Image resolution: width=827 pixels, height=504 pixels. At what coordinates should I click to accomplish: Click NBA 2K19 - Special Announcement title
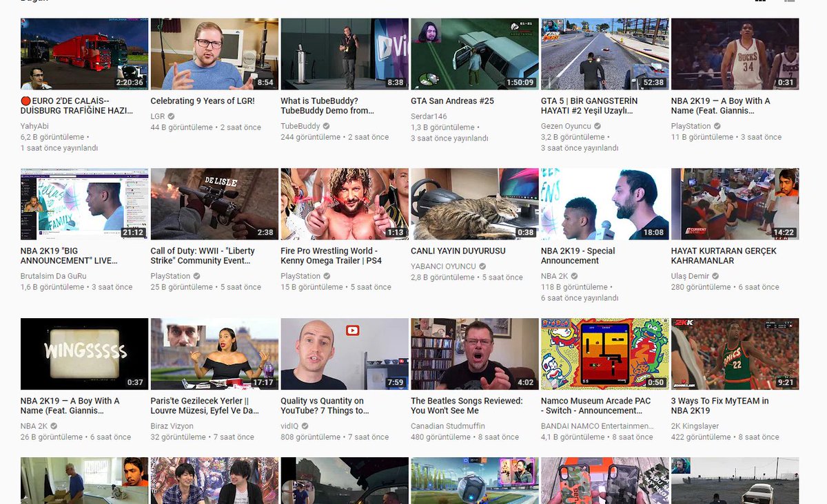point(578,255)
